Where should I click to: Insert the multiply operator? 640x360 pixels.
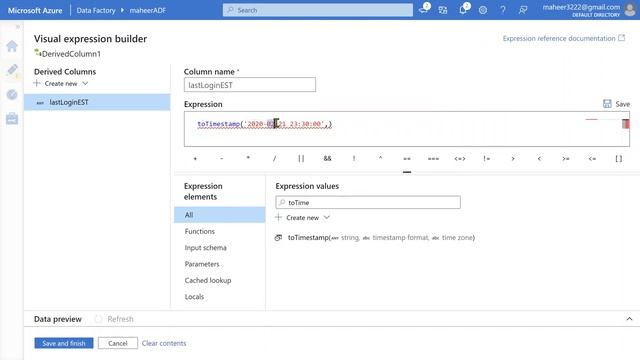[x=248, y=158]
